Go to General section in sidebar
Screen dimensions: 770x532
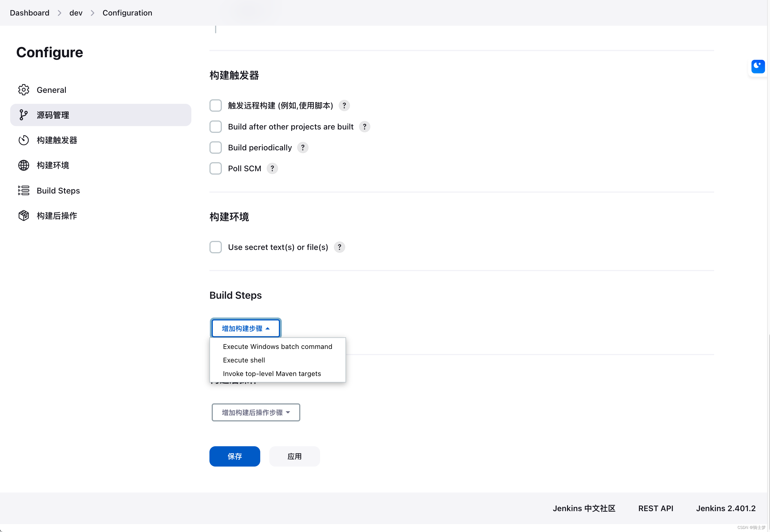point(101,90)
